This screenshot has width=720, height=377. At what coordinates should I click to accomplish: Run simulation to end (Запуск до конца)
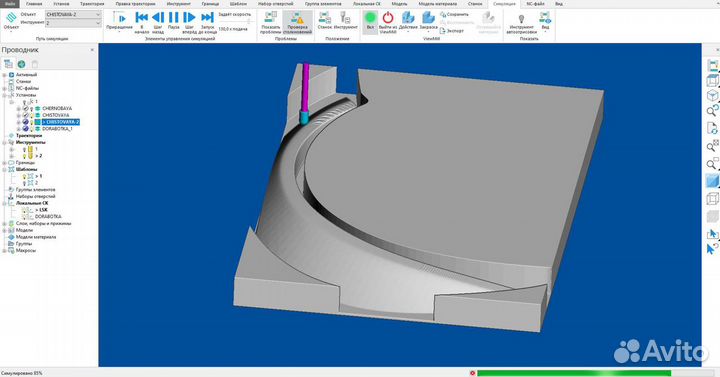208,17
